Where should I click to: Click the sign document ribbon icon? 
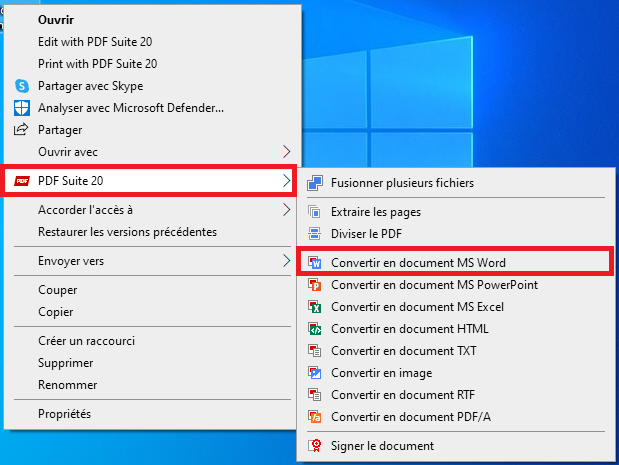[315, 446]
